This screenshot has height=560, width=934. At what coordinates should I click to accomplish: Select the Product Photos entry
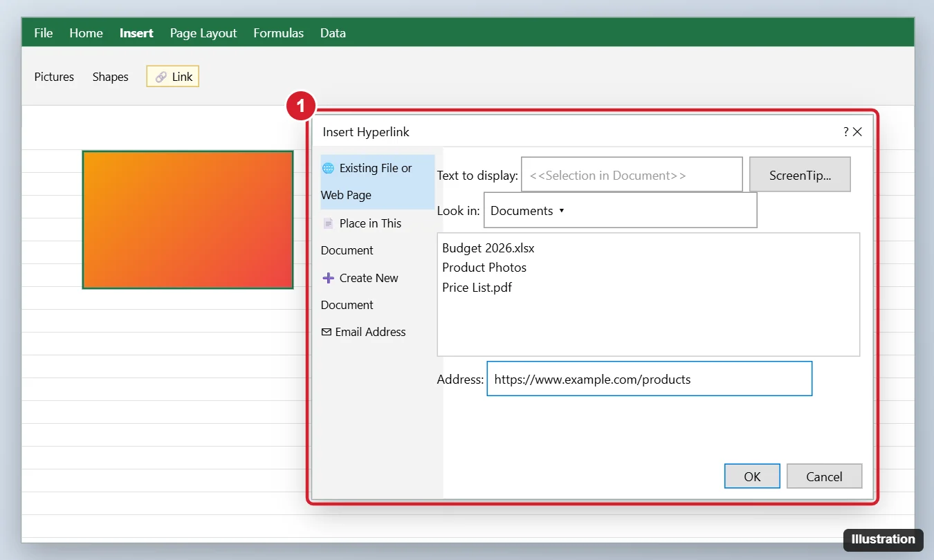(484, 268)
